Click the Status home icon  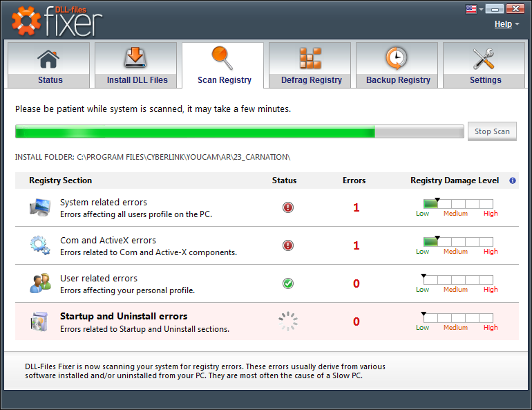pyautogui.click(x=48, y=59)
